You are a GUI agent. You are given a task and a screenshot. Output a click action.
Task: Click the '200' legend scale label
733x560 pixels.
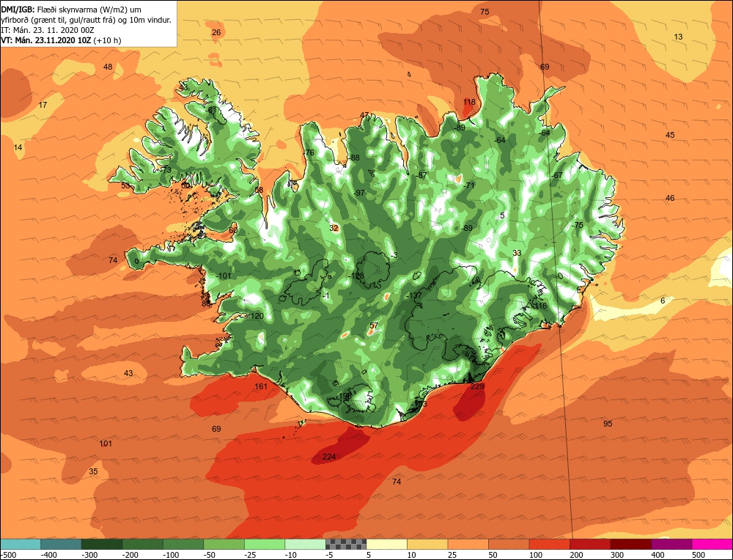[576, 555]
